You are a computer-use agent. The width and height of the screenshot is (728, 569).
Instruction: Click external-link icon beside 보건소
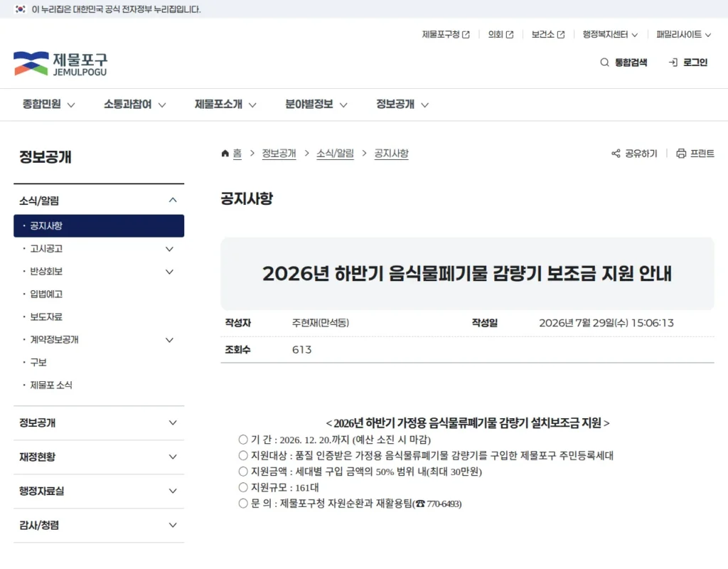coord(561,35)
